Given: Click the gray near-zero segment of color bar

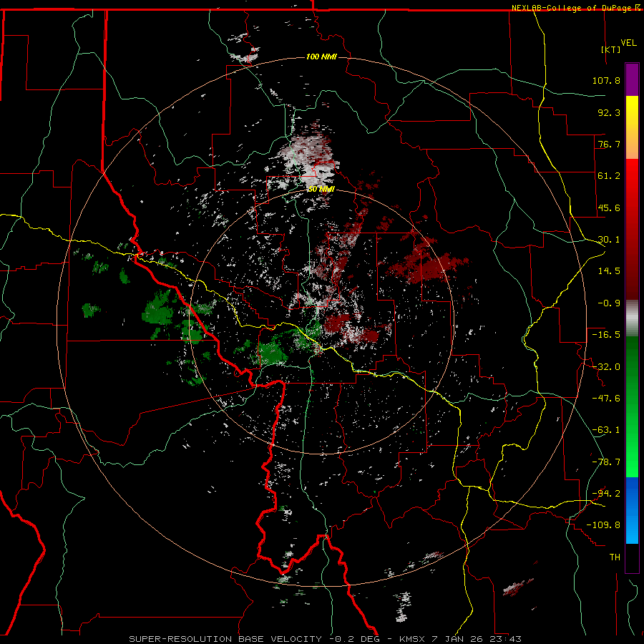Looking at the screenshot, I should click(x=632, y=318).
